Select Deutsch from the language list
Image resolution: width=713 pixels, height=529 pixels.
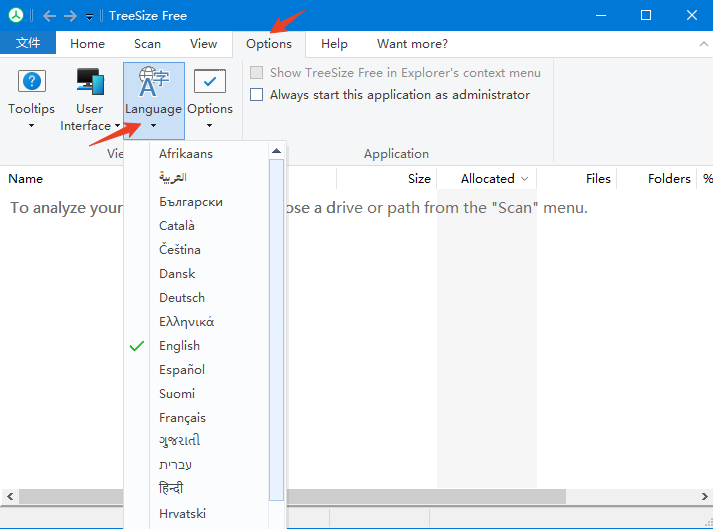click(x=182, y=298)
